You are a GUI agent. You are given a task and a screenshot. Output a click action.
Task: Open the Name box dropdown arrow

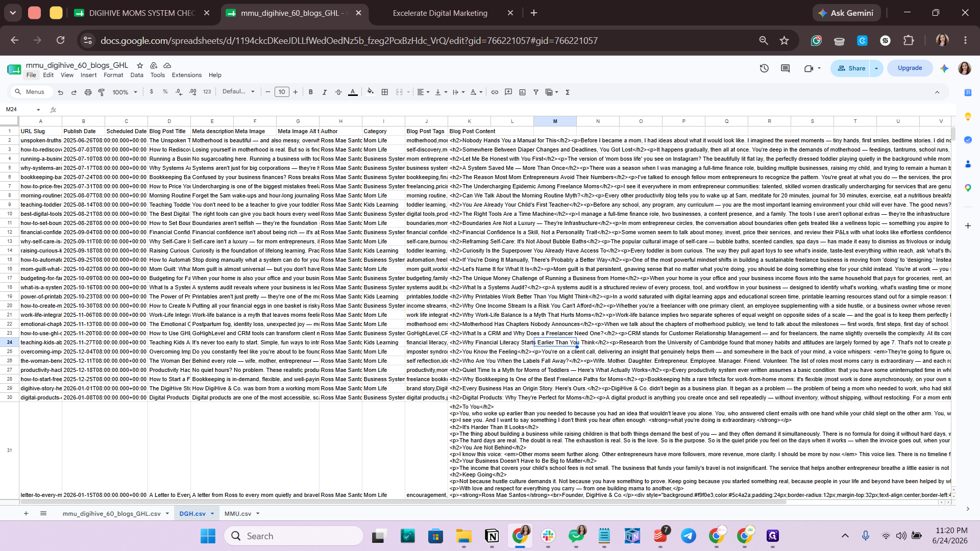[x=38, y=110]
